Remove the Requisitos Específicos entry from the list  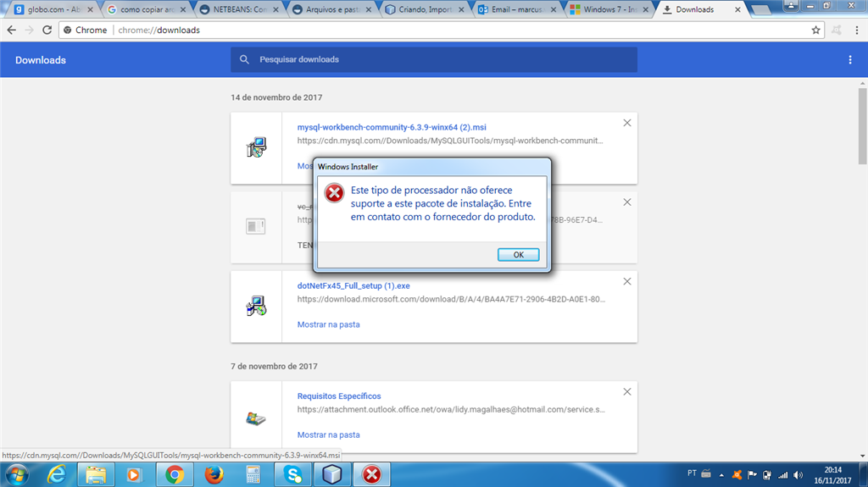point(627,392)
